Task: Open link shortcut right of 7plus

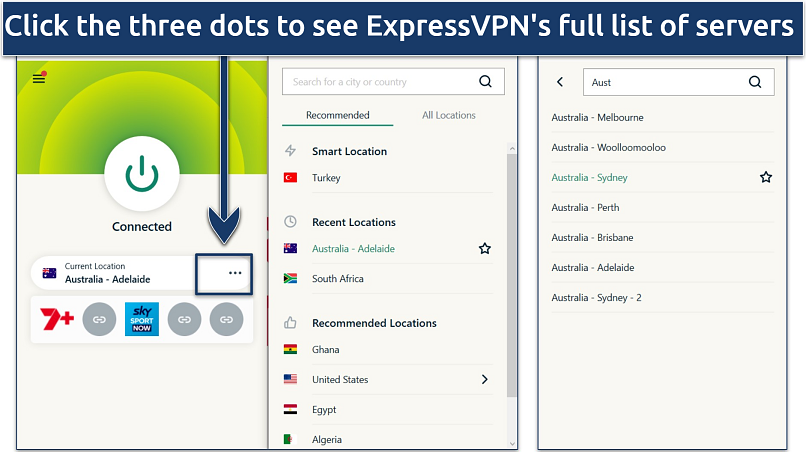Action: click(99, 319)
